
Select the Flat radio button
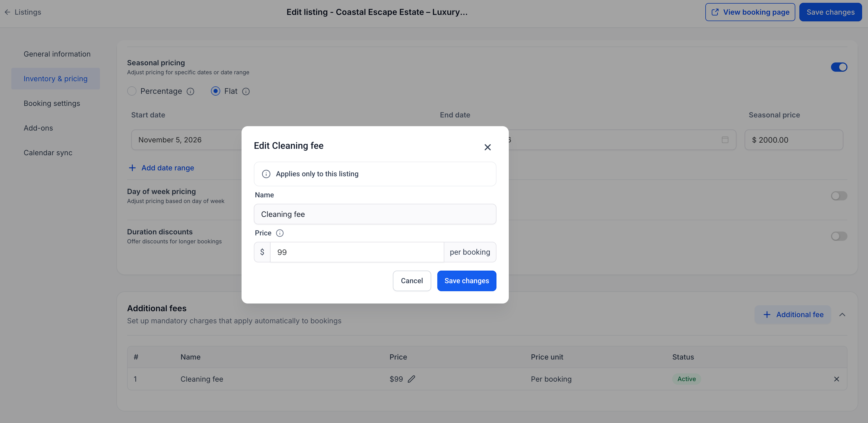[216, 91]
